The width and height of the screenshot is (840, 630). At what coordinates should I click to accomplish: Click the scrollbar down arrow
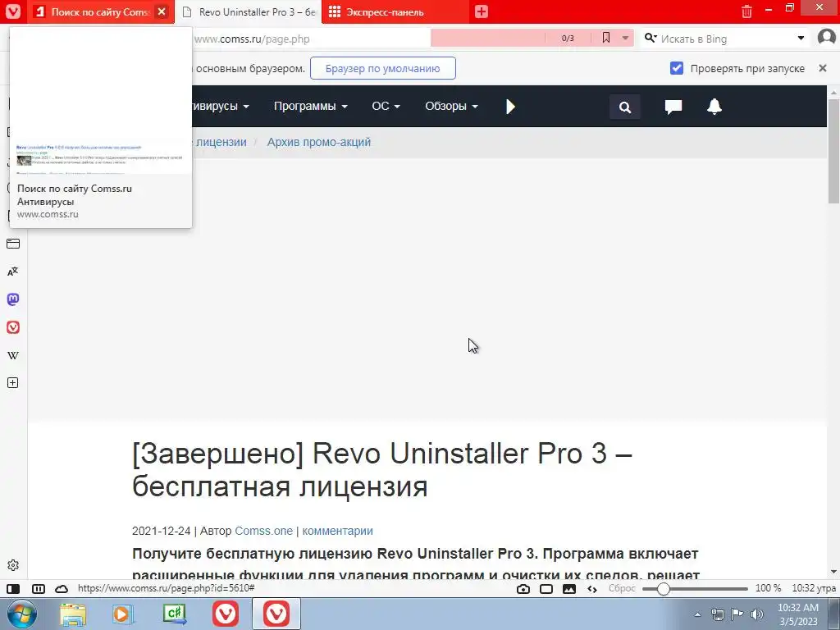click(833, 572)
